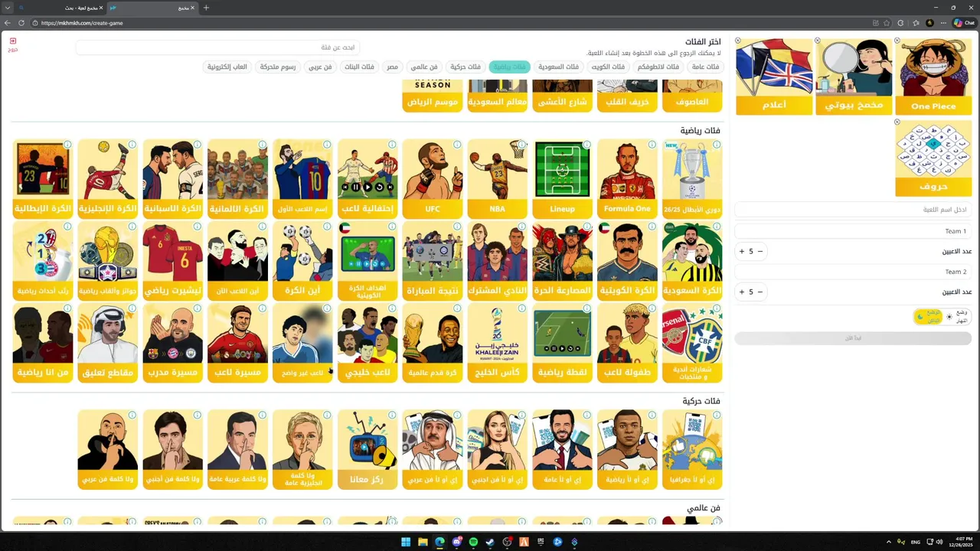Show info for the NBA category
Screen dimensions: 980x551
click(x=521, y=145)
